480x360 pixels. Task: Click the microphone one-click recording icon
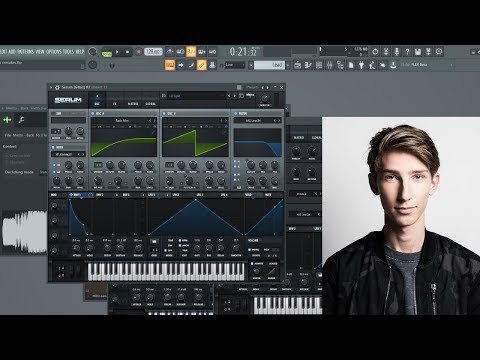coord(396,52)
